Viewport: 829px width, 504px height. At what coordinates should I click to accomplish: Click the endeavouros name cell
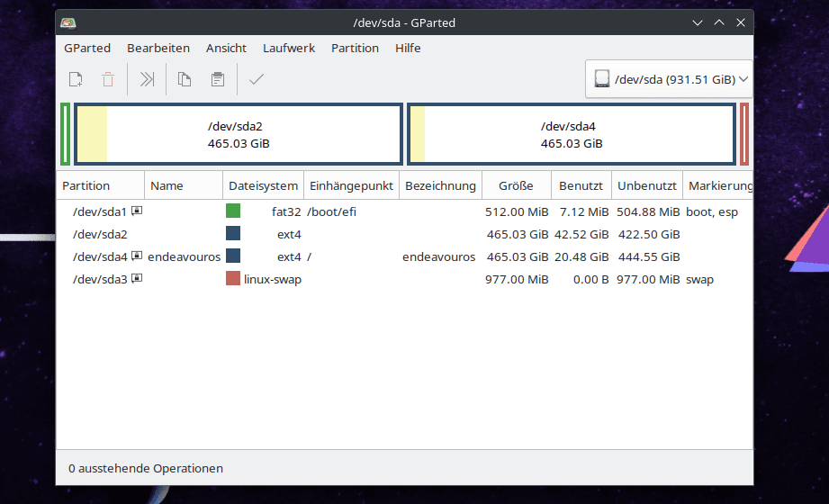click(x=184, y=256)
